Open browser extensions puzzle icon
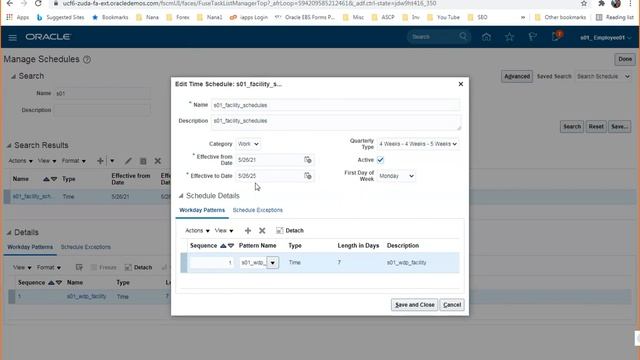The image size is (640, 360). pyautogui.click(x=601, y=3)
